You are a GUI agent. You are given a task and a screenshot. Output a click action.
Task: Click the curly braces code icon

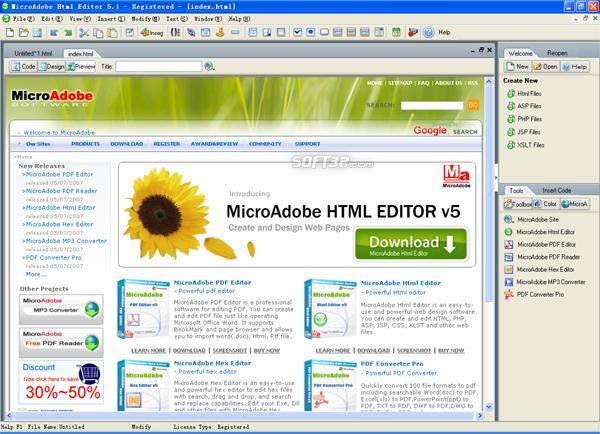(x=175, y=33)
